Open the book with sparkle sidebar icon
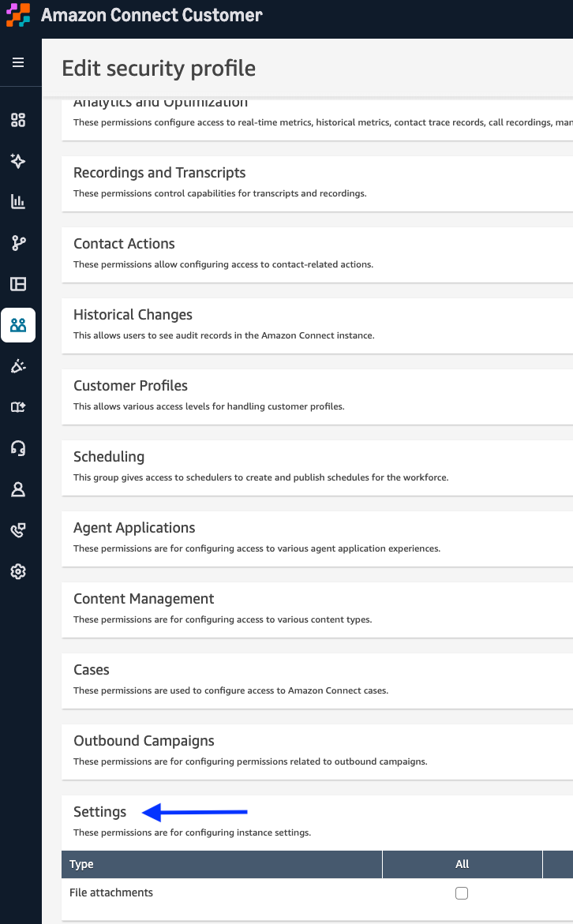 (x=18, y=407)
